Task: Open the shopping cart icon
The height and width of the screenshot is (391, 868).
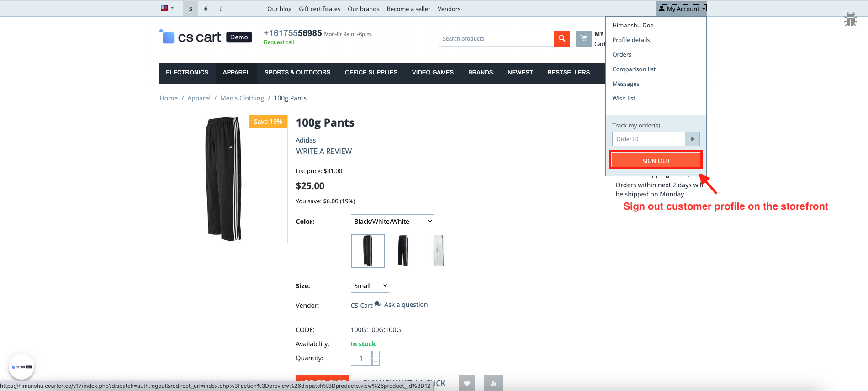Action: click(583, 39)
